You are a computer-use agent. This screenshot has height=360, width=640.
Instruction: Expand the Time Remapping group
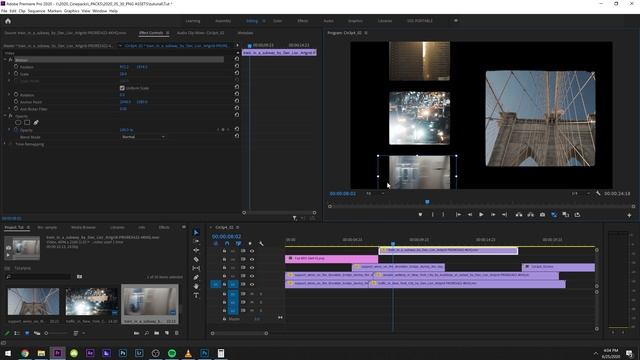pos(5,144)
